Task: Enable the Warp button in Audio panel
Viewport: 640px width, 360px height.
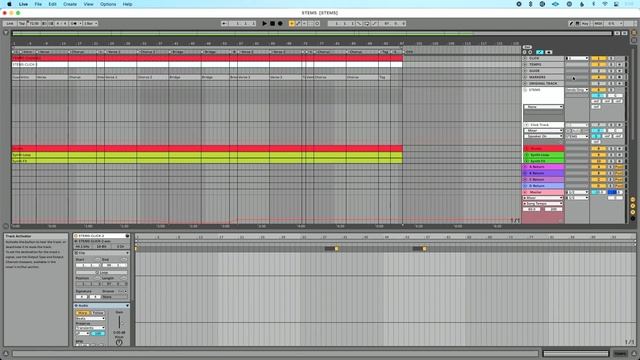Action: (x=82, y=313)
